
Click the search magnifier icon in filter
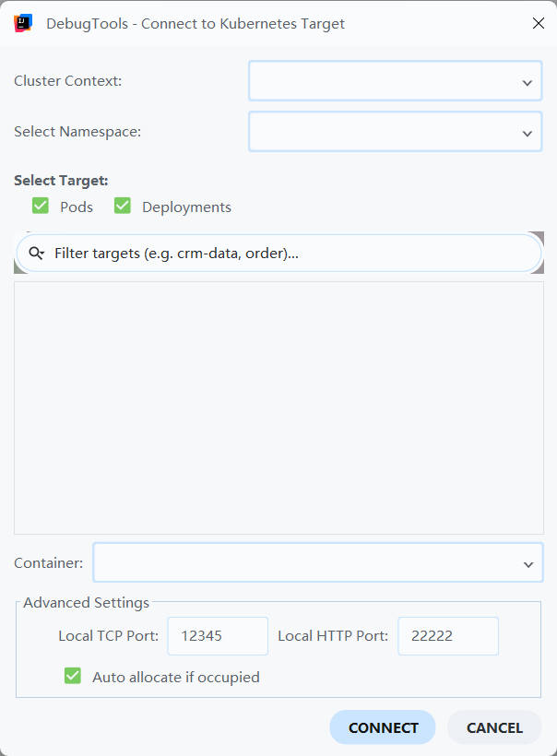point(37,254)
